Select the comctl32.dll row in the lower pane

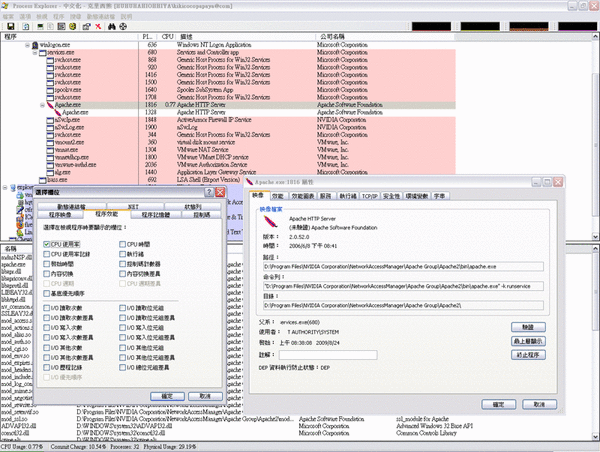(296, 433)
